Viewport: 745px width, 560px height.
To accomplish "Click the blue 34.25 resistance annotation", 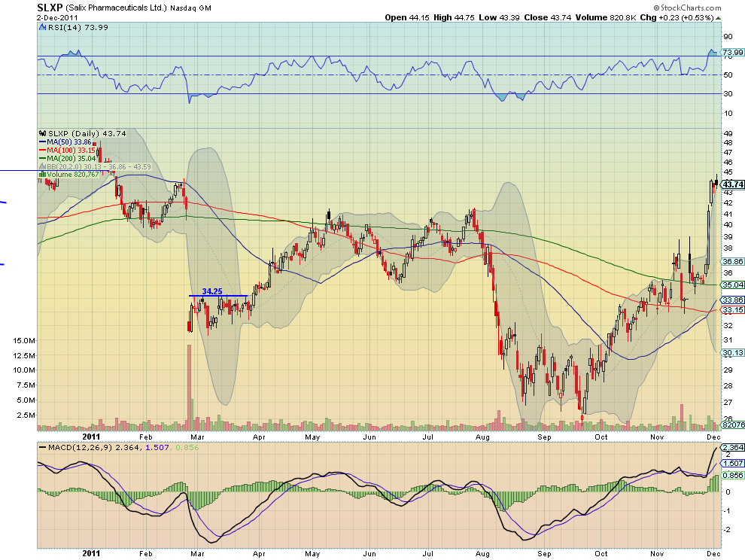I will click(212, 291).
